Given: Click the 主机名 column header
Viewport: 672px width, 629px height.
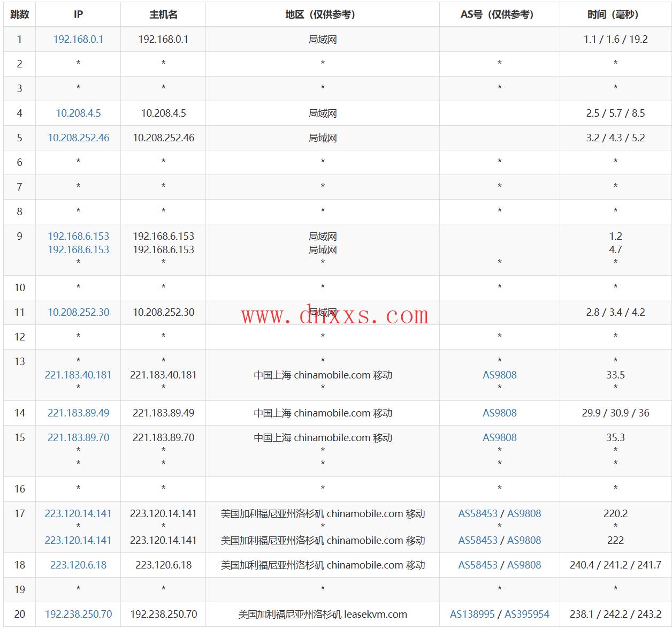Looking at the screenshot, I should click(x=163, y=14).
